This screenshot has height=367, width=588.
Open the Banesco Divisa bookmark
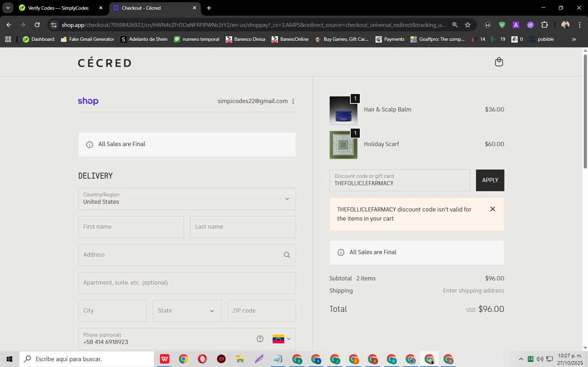245,39
